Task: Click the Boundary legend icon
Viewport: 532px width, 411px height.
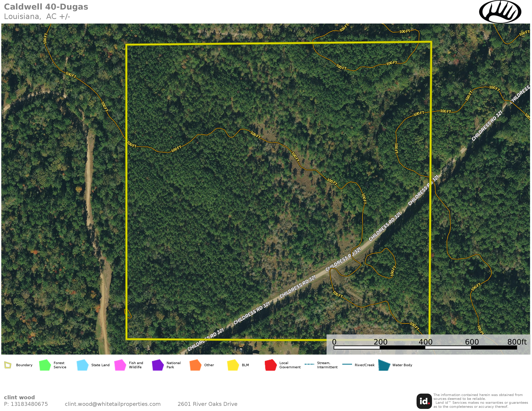Action: tap(8, 365)
